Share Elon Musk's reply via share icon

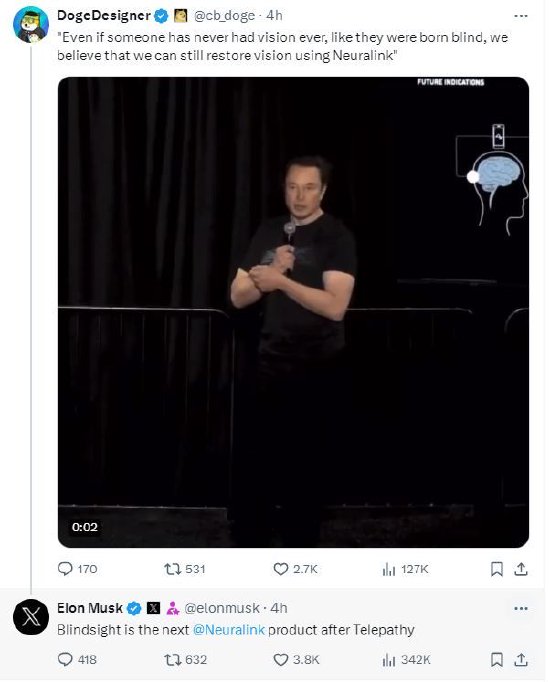521,660
